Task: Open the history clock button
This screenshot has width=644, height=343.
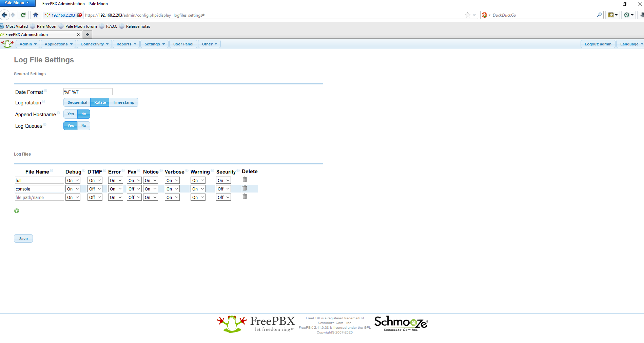Action: tap(629, 15)
